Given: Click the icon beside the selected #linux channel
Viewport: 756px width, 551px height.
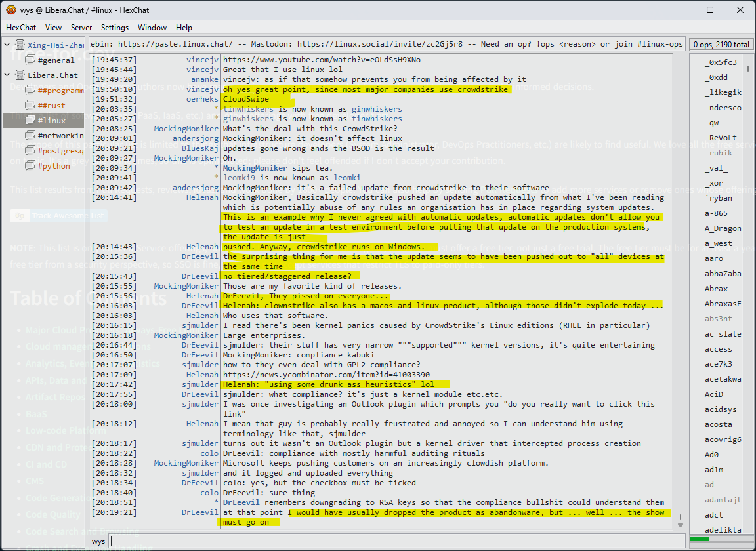Looking at the screenshot, I should [x=30, y=121].
